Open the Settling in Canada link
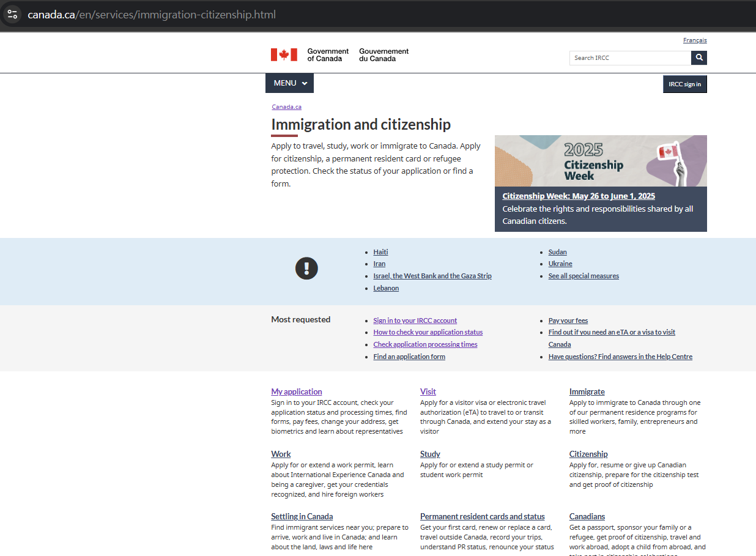Image resolution: width=756 pixels, height=556 pixels. [302, 516]
